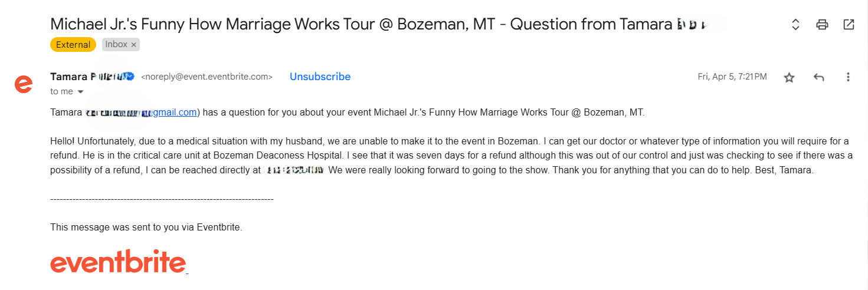Click the Print all printer icon
The width and height of the screenshot is (868, 290).
(822, 25)
